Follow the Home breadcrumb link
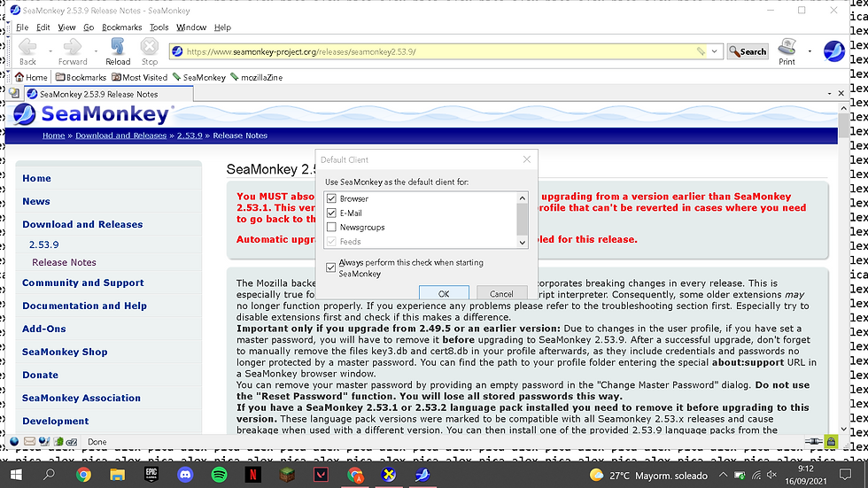Screen dimensions: 868x488 [54, 135]
